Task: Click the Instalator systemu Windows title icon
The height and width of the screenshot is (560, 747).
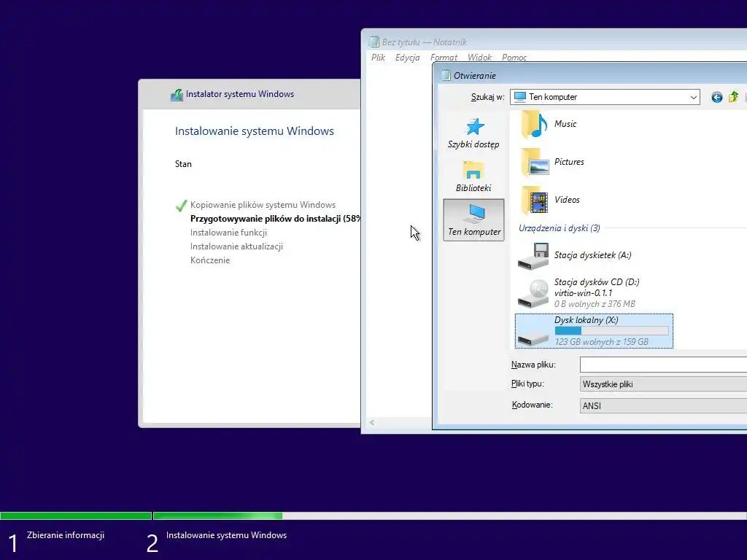Action: [x=177, y=95]
